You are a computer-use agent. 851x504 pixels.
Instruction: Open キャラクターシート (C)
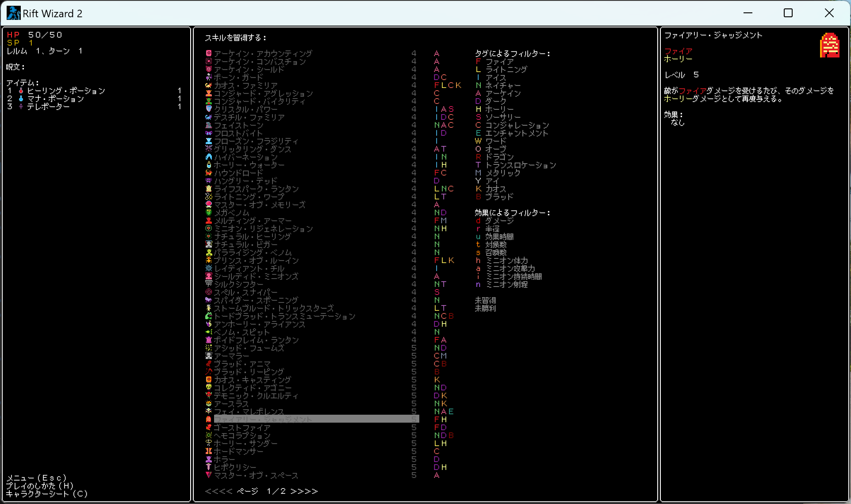[x=47, y=494]
